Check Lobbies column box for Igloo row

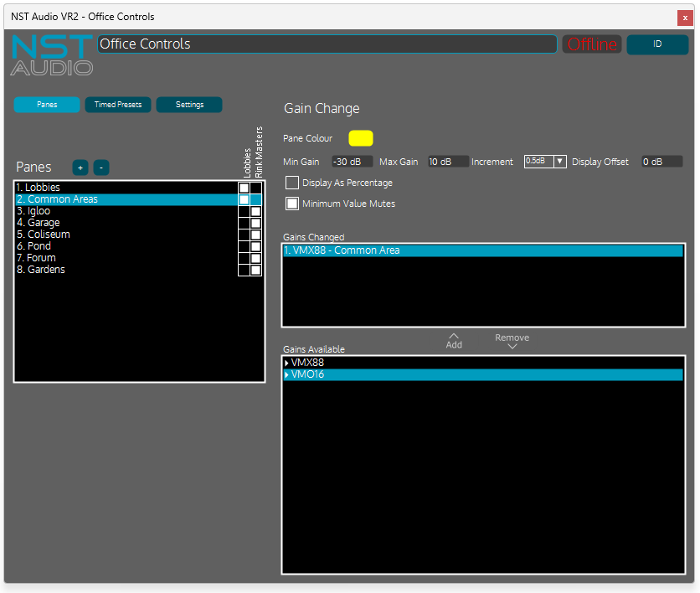tap(244, 212)
